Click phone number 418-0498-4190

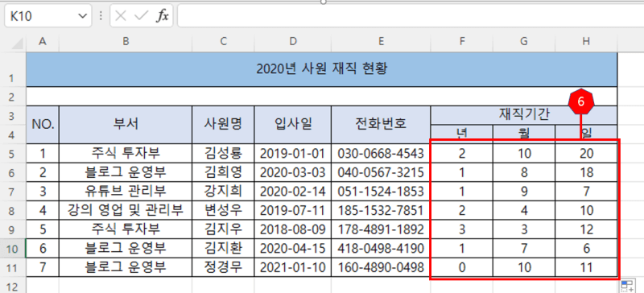pyautogui.click(x=381, y=248)
